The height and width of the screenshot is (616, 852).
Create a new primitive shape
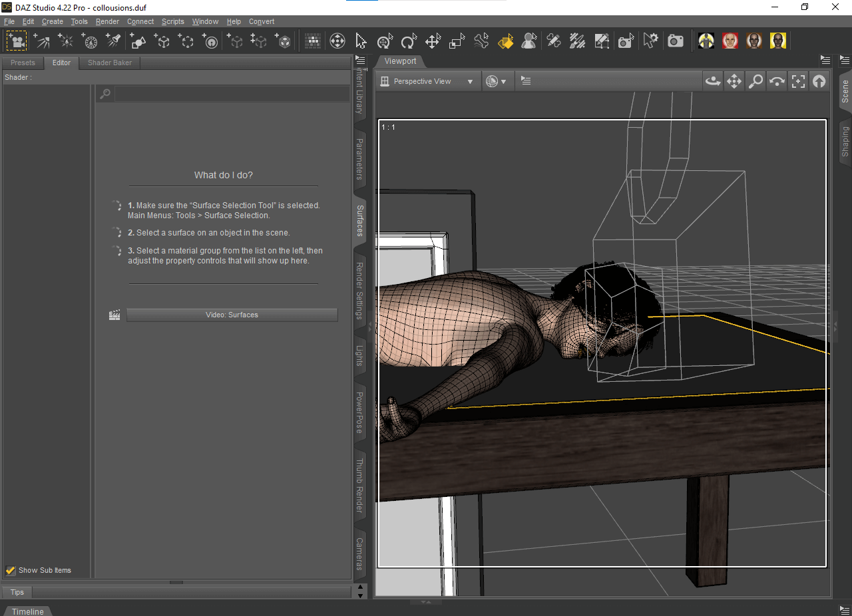pos(138,41)
